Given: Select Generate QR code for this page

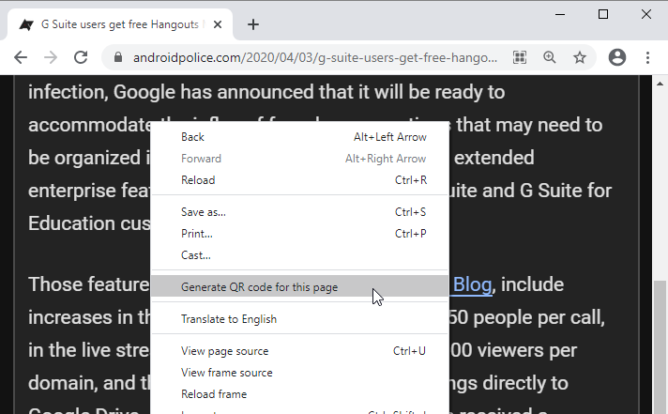Looking at the screenshot, I should [x=259, y=287].
